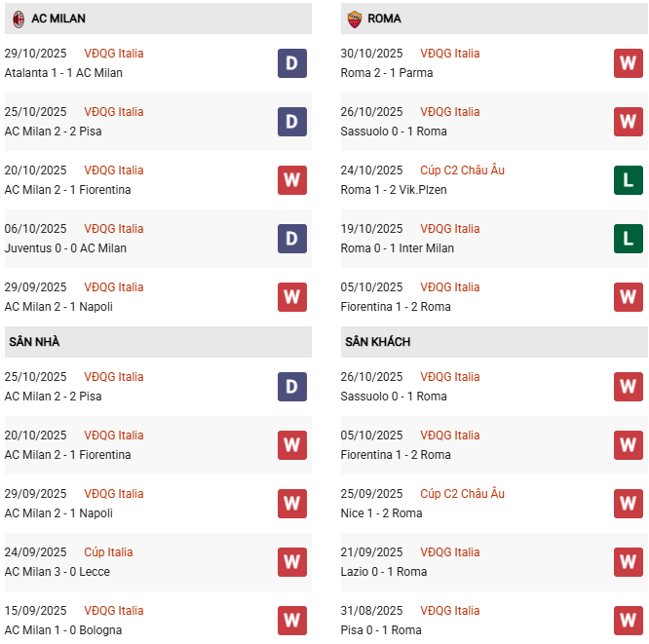Open VĐQG Italia link dated 29/10/2025

(113, 54)
